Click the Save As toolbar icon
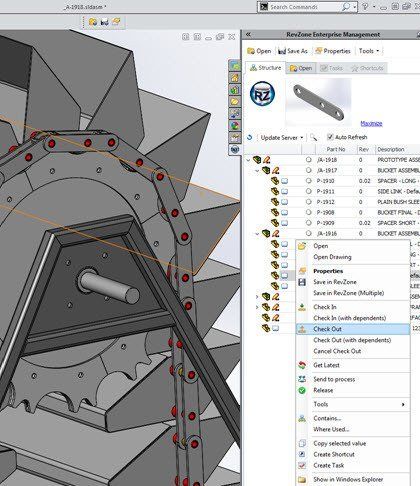The image size is (420, 486). [282, 51]
